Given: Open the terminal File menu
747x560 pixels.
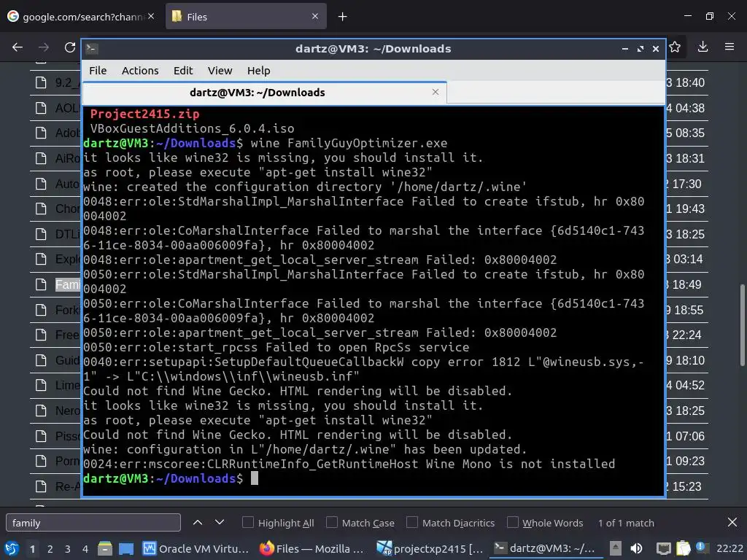Looking at the screenshot, I should point(98,71).
